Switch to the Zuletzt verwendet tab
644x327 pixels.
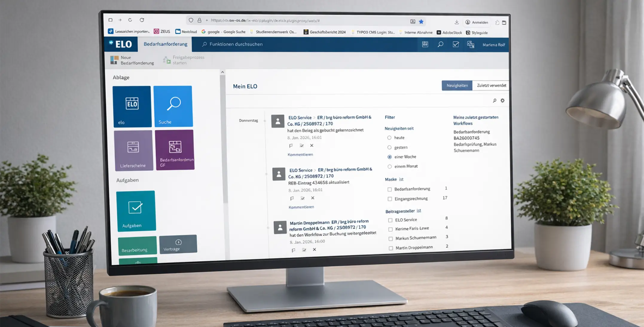click(491, 85)
